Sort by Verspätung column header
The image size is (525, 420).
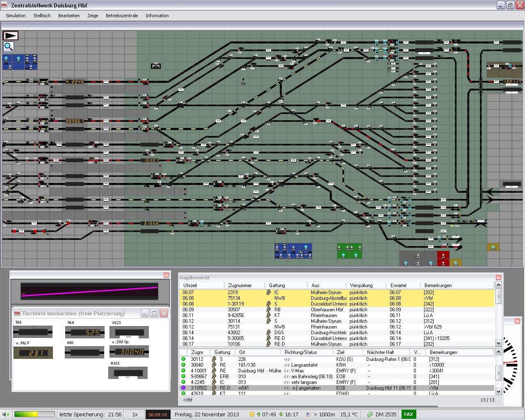pos(361,285)
